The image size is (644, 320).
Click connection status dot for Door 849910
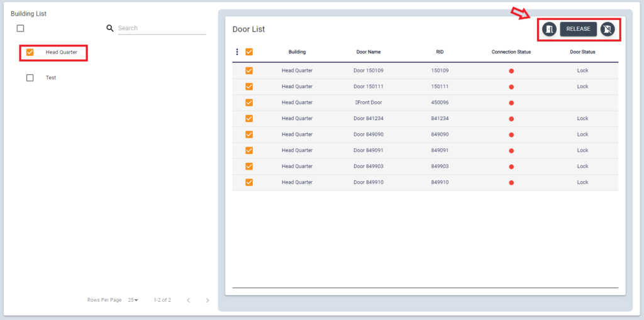pos(511,183)
